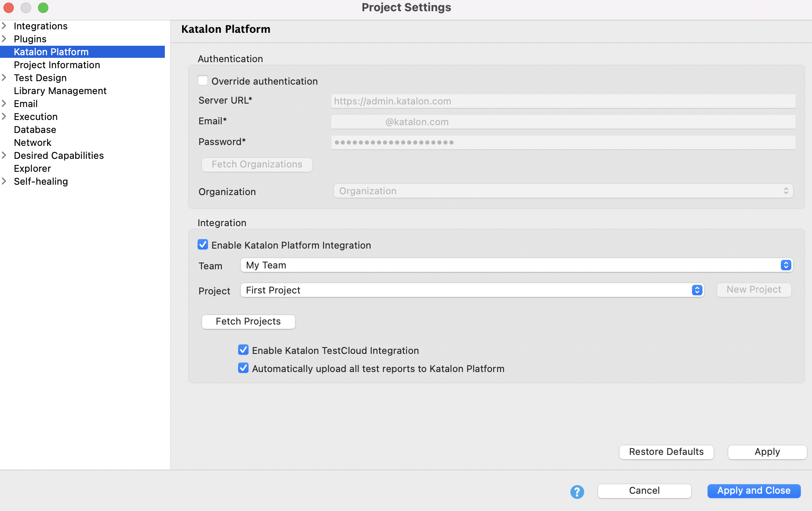This screenshot has height=511, width=812.
Task: Expand the Self-healing node
Action: (x=4, y=181)
